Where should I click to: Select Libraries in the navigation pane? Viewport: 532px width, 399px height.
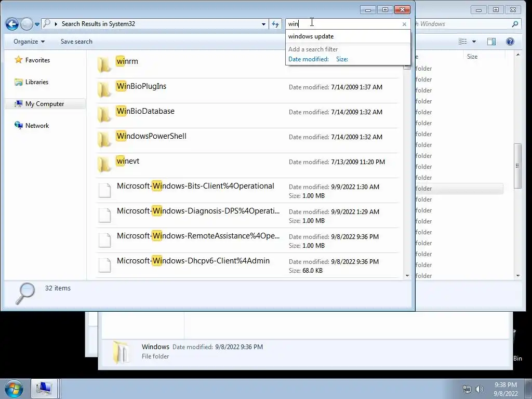point(37,82)
